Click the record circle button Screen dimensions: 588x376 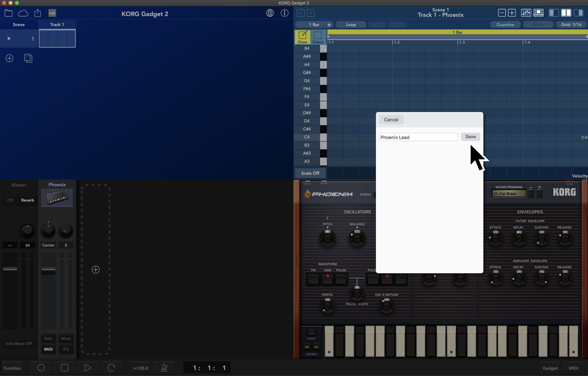pos(41,368)
